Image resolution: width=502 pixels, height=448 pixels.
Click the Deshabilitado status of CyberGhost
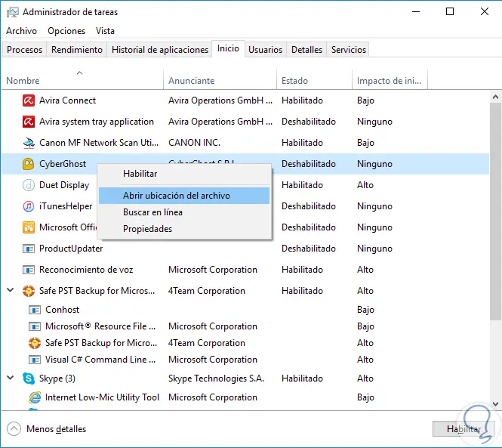309,164
